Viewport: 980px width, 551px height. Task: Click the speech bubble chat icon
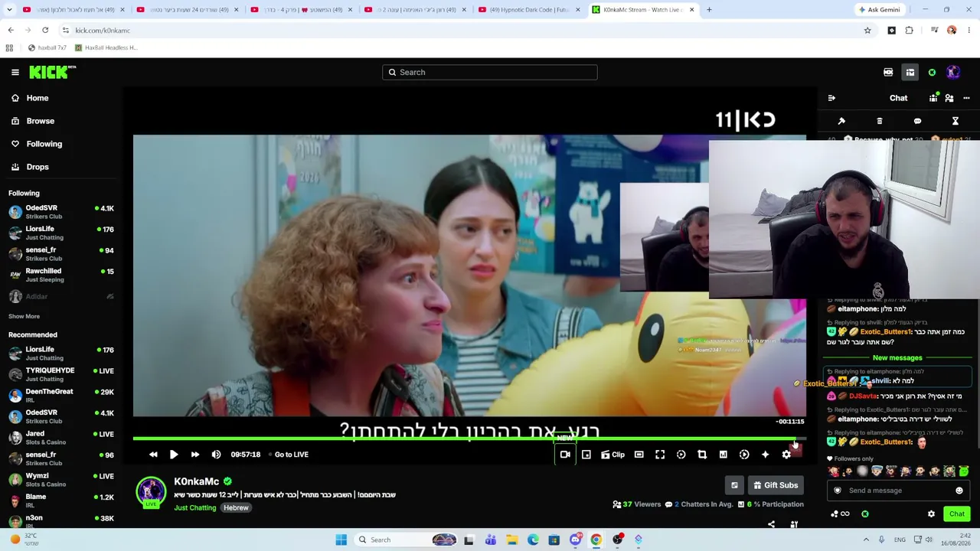pyautogui.click(x=917, y=121)
